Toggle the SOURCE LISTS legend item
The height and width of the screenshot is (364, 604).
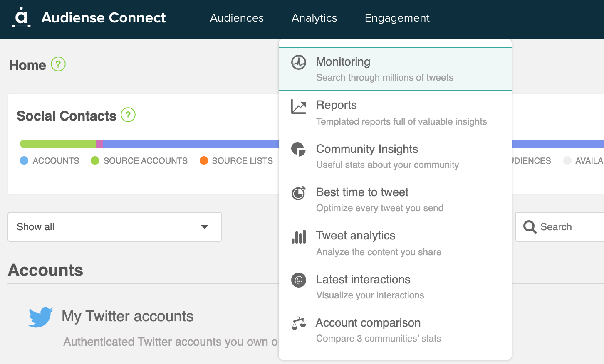coord(236,161)
